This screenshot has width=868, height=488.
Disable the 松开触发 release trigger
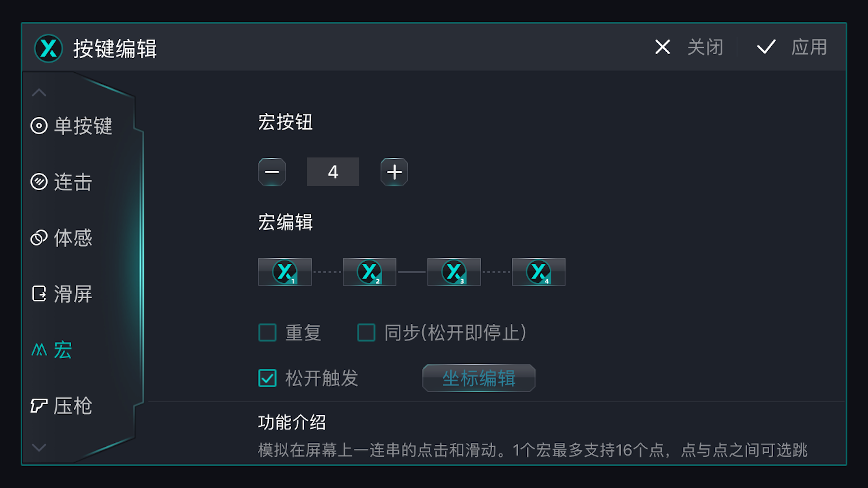267,378
